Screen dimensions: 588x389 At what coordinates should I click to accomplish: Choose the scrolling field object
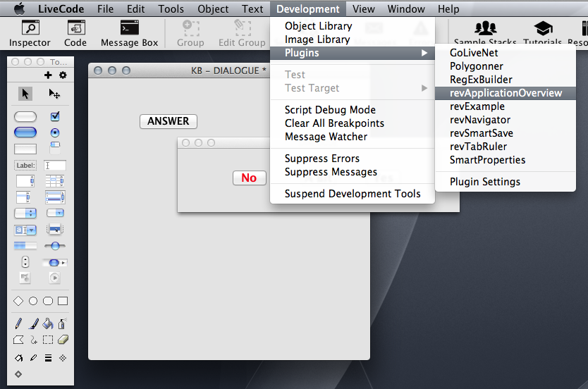pos(25,181)
